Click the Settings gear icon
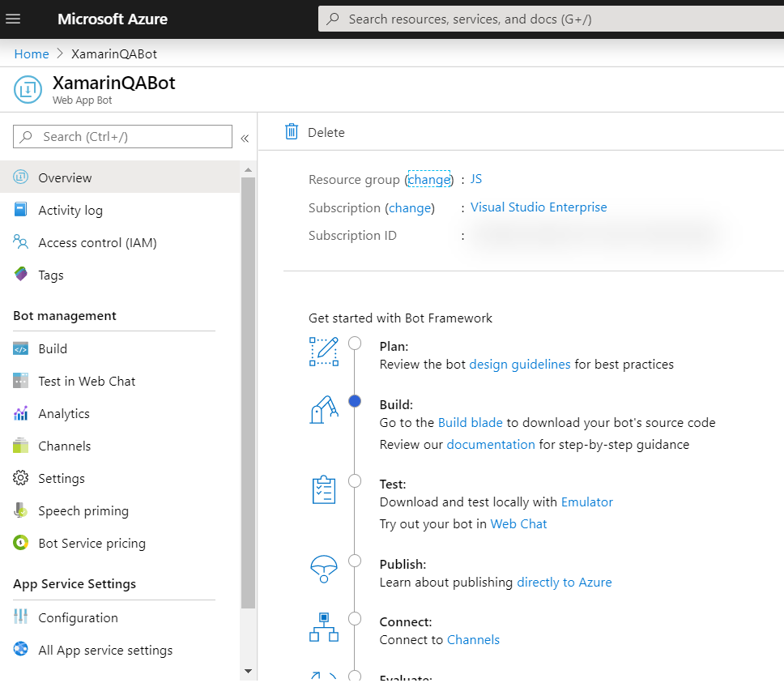 20,478
